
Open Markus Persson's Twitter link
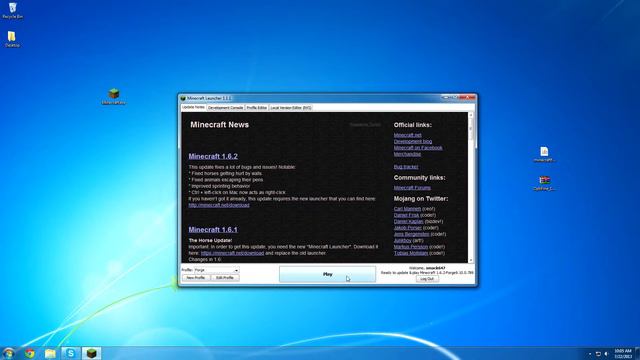(x=411, y=247)
